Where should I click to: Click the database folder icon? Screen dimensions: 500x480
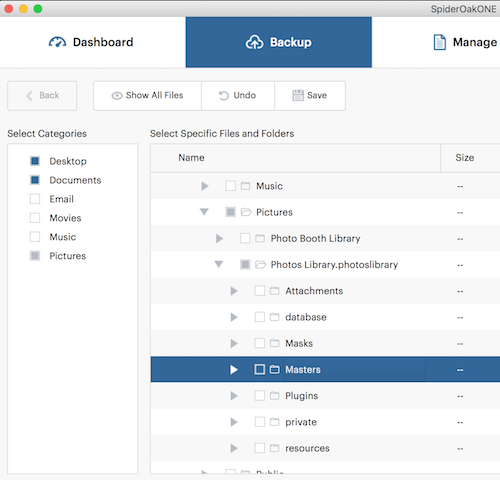tap(274, 317)
